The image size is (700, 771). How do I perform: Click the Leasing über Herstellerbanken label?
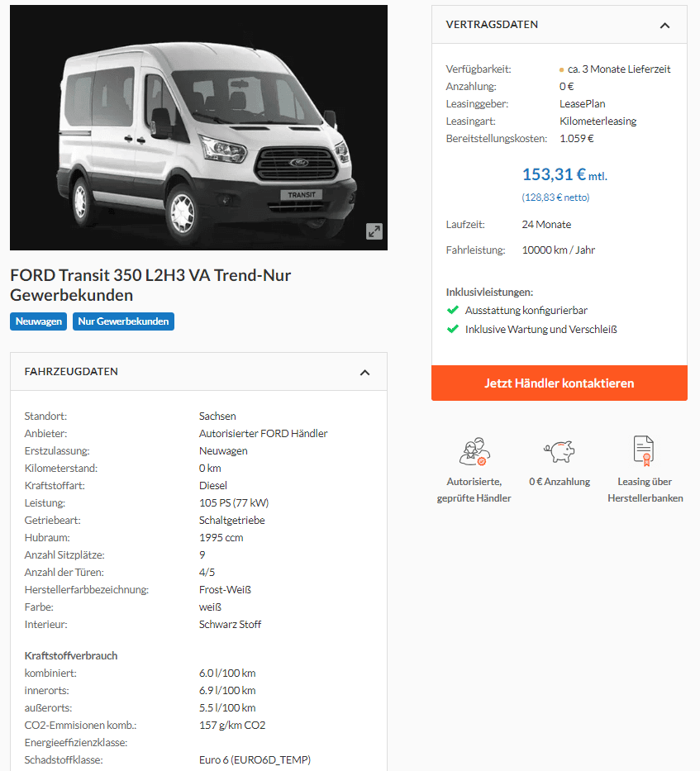pyautogui.click(x=645, y=490)
